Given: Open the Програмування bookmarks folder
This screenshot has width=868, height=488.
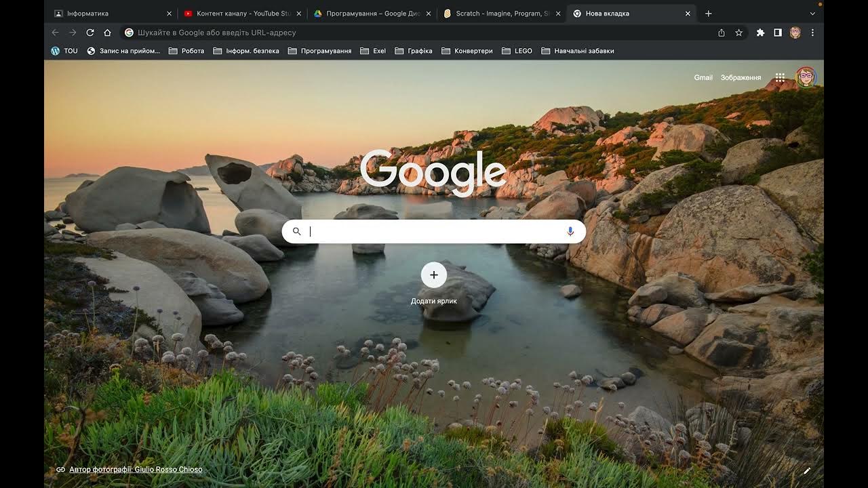Looking at the screenshot, I should [319, 51].
